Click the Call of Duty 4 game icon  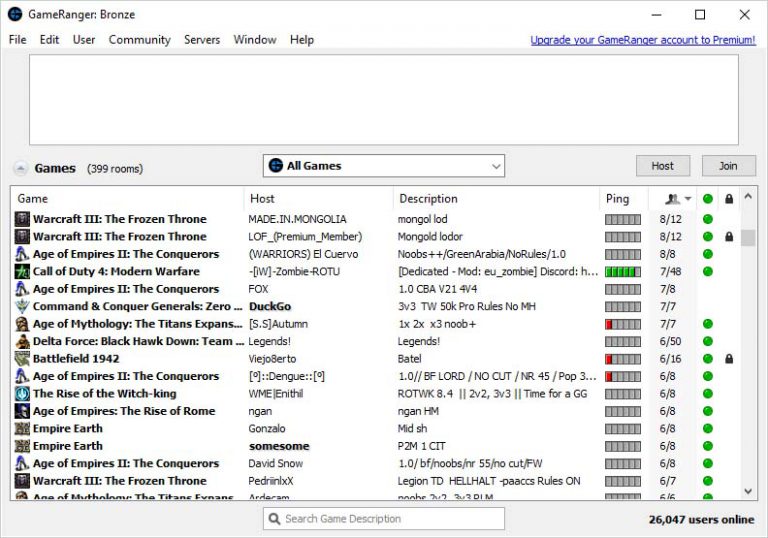(22, 272)
